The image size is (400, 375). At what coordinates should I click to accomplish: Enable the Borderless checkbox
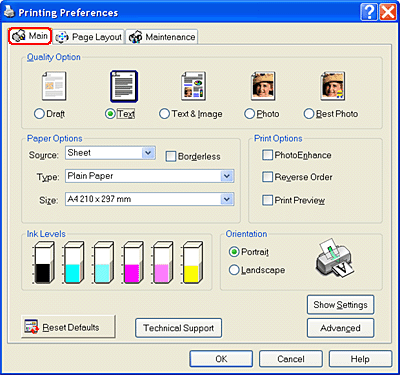point(171,156)
